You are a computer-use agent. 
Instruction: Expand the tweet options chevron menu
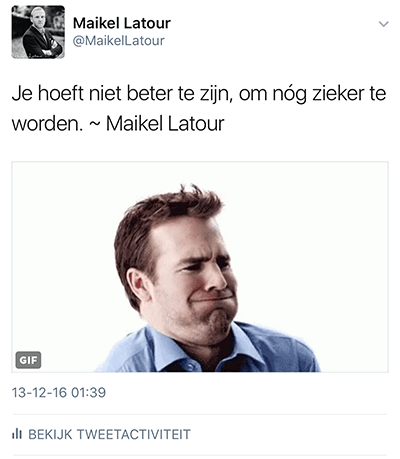point(384,24)
